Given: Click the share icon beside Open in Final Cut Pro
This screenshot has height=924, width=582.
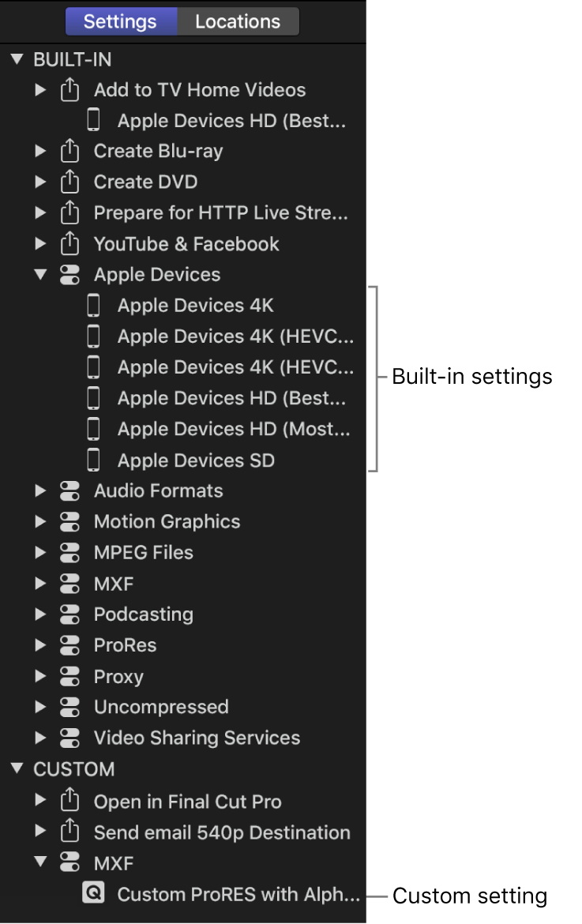Looking at the screenshot, I should coord(70,802).
